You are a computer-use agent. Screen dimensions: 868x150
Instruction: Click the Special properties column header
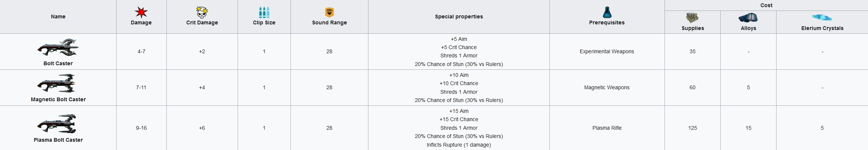(459, 16)
